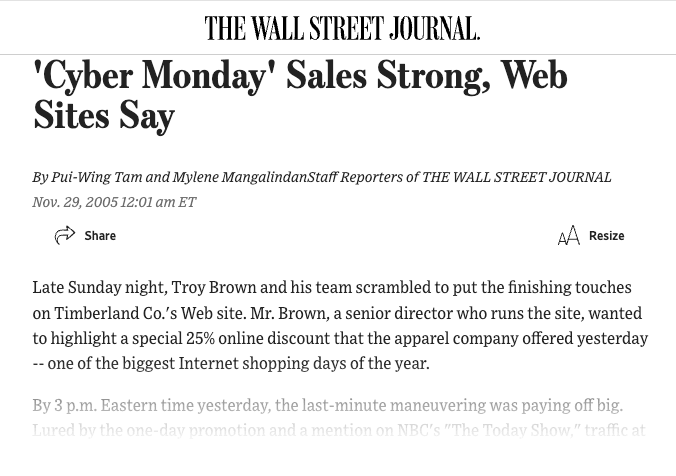The height and width of the screenshot is (476, 676).
Task: Click the 12:01 am ET timestamp
Action: [158, 202]
